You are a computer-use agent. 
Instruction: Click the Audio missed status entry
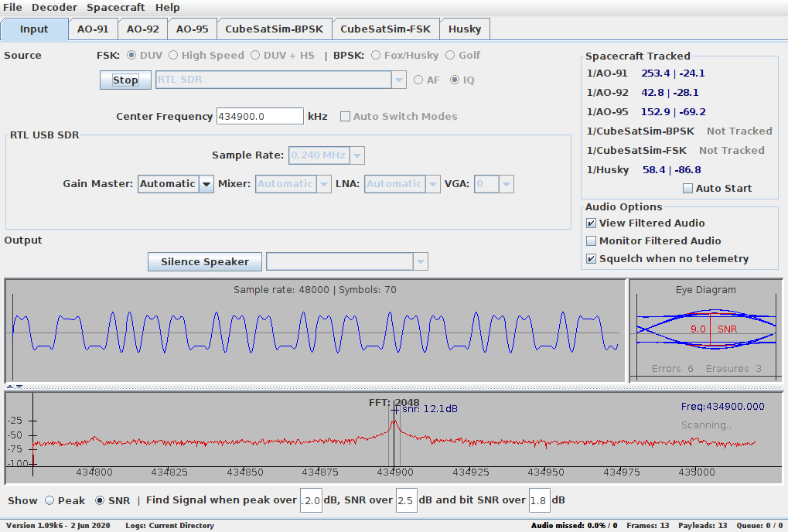pyautogui.click(x=575, y=526)
